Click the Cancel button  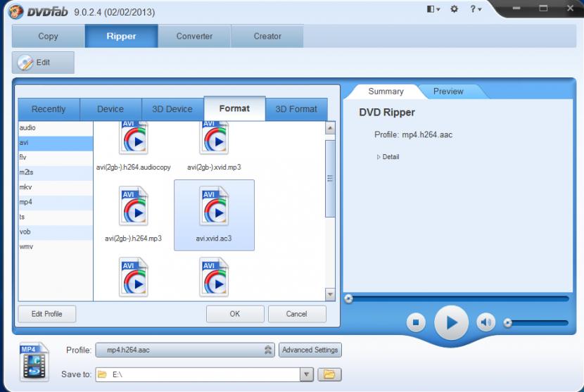click(x=297, y=314)
